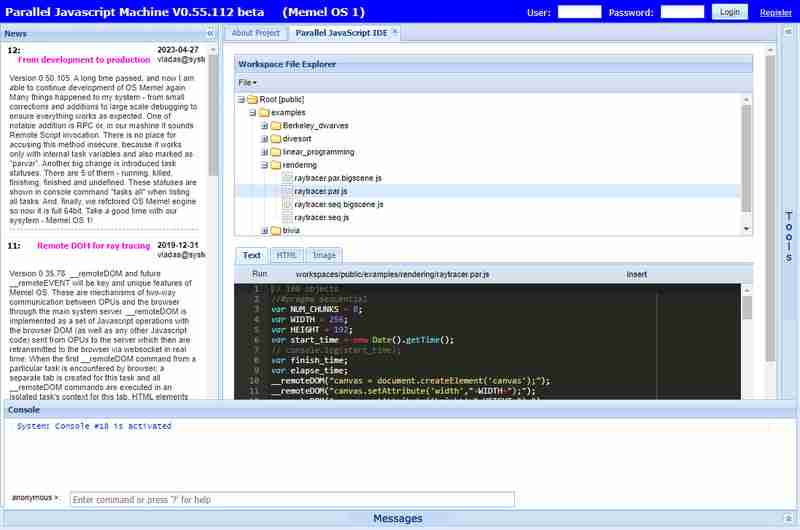This screenshot has width=800, height=530.
Task: Select the trivia folder icon
Action: click(276, 231)
